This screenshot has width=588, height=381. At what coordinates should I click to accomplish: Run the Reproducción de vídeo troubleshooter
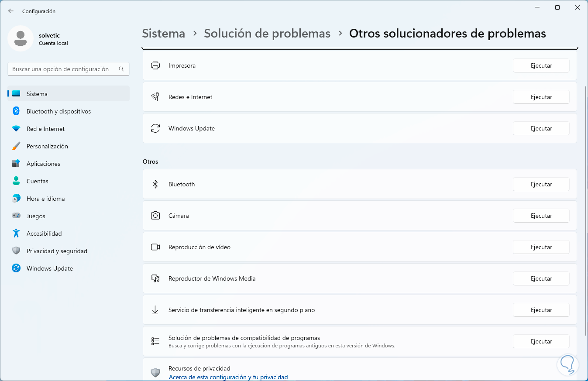point(541,247)
